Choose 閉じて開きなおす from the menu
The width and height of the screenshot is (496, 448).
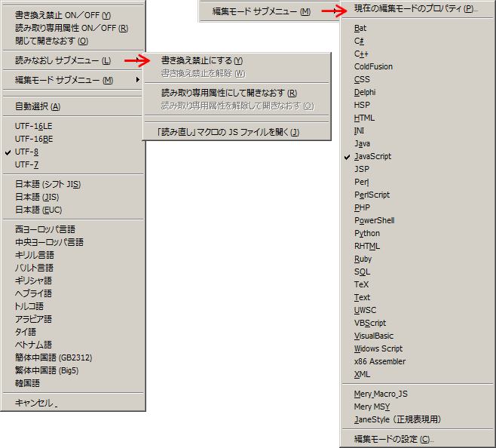[x=51, y=41]
